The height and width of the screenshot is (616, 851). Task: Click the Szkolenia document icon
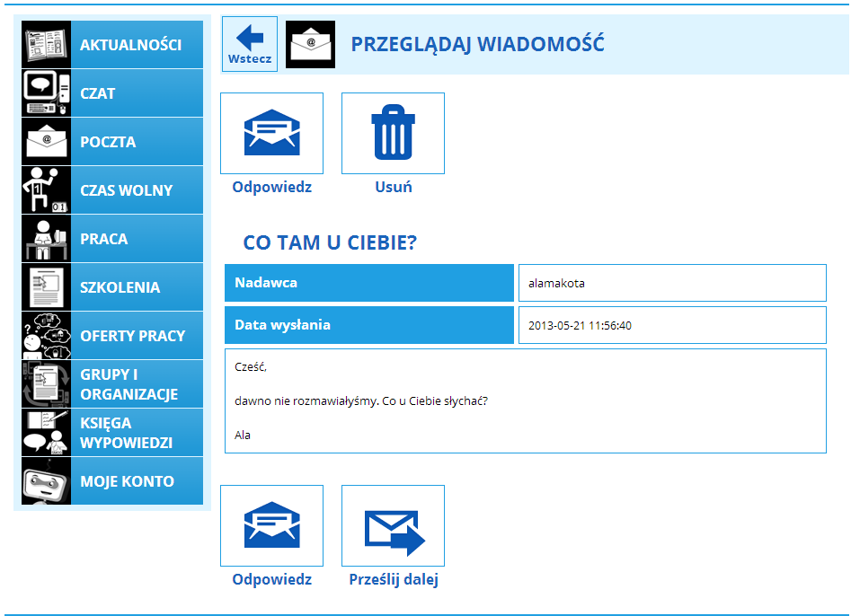pos(46,286)
